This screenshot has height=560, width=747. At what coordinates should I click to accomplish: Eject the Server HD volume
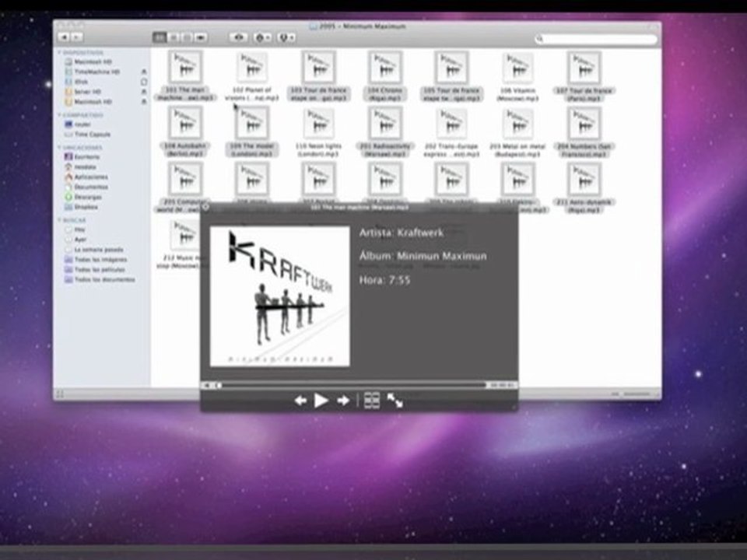[144, 92]
